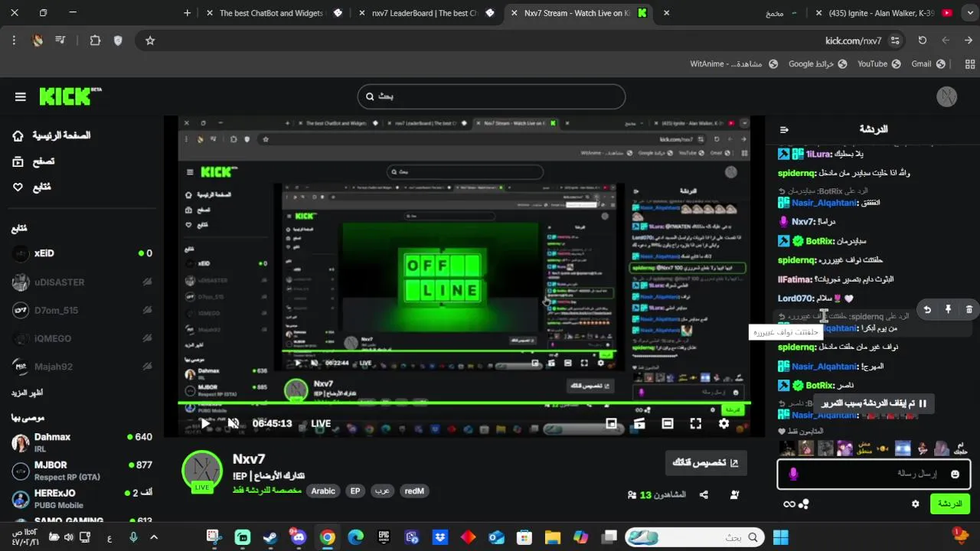Open the user avatar in the Kick header

[947, 96]
